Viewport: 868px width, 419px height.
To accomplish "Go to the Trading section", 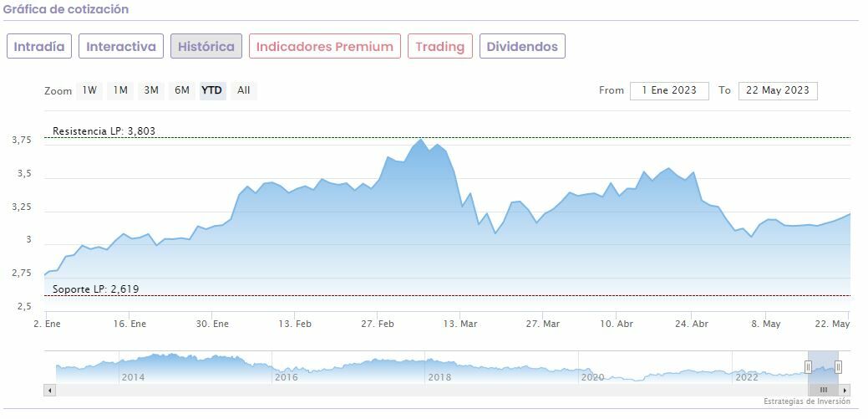I will (x=439, y=46).
